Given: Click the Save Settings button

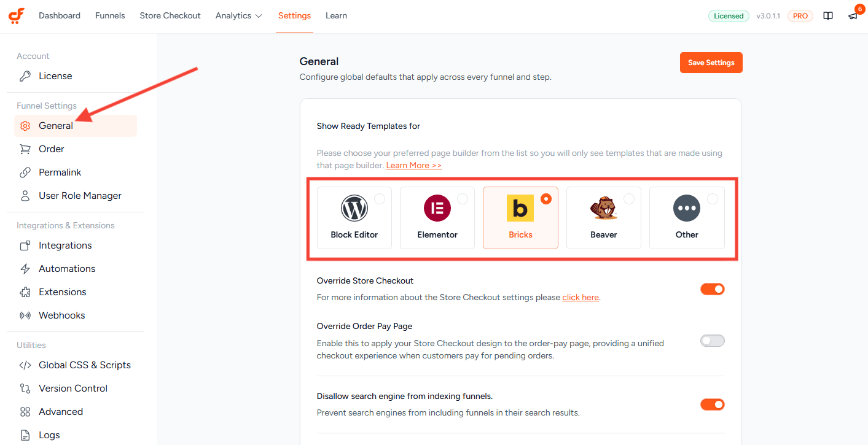Looking at the screenshot, I should [711, 63].
